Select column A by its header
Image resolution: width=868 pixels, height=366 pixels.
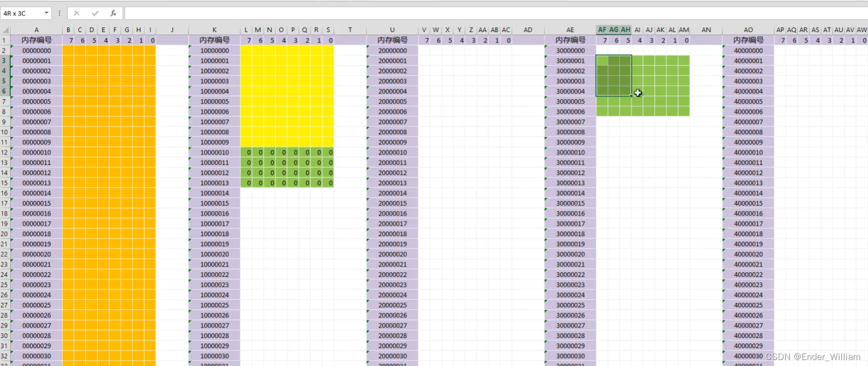point(37,30)
